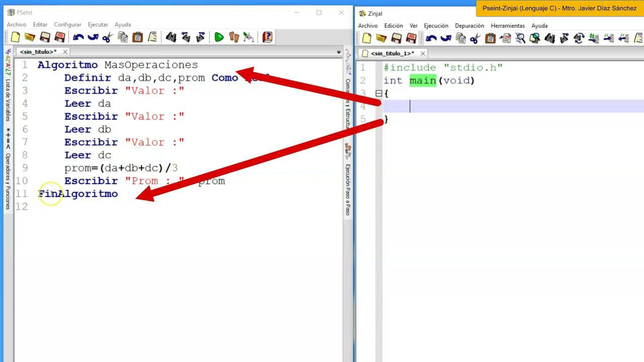Open the flowchart editor icon in PSeInt
644x362 pixels.
point(249,37)
